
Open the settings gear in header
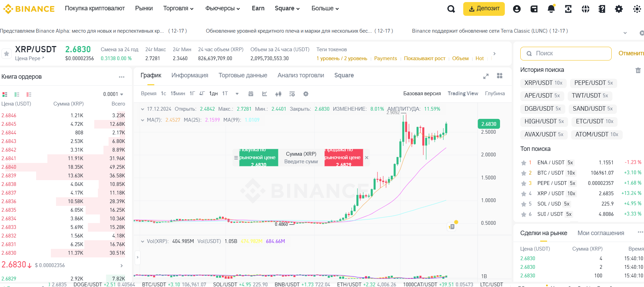tap(619, 9)
